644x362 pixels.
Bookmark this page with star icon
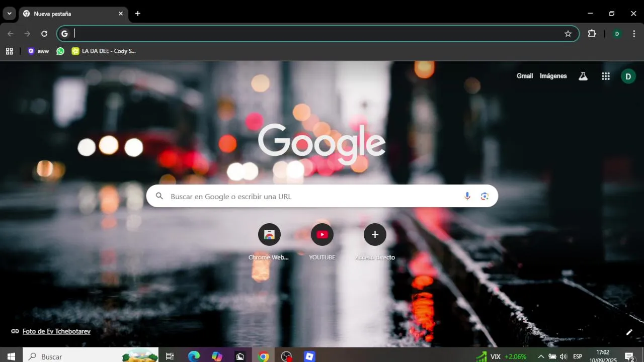[568, 34]
